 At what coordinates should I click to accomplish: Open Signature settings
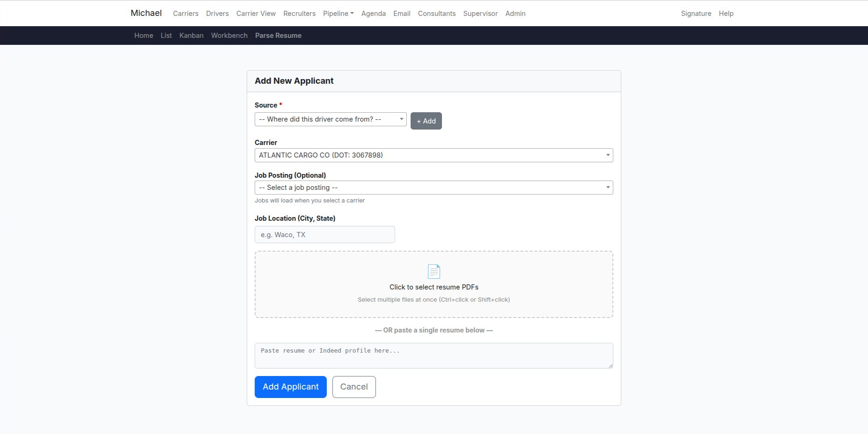696,14
